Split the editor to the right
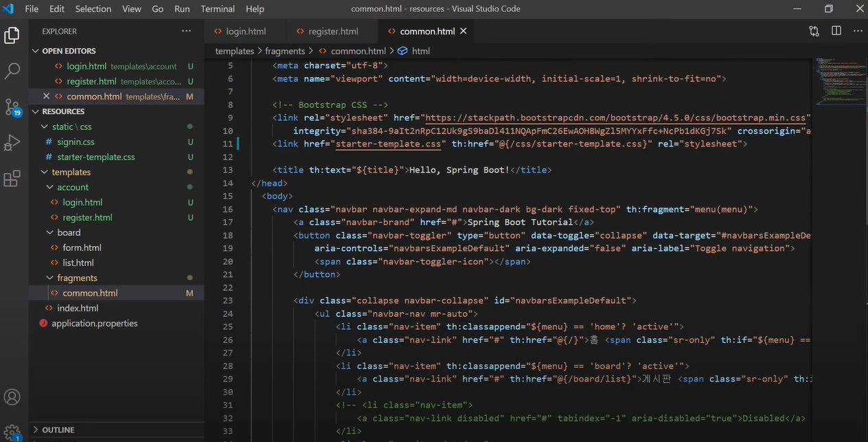Image resolution: width=868 pixels, height=442 pixels. click(836, 31)
